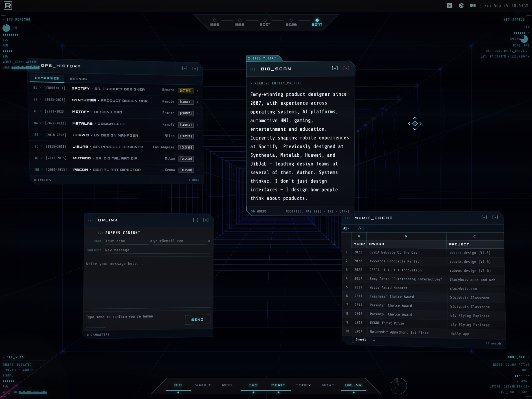Open VAULT from the bottom dock
The height and width of the screenshot is (399, 532).
[203, 385]
